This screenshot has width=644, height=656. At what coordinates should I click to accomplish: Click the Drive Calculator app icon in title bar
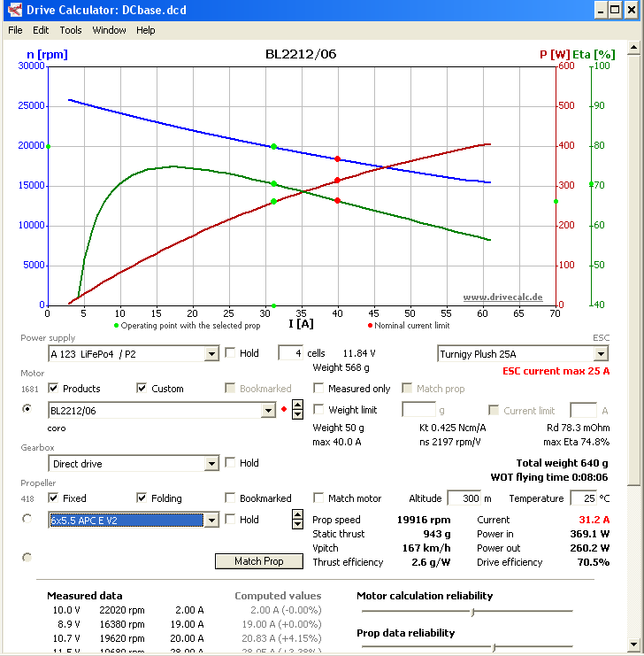[11, 10]
